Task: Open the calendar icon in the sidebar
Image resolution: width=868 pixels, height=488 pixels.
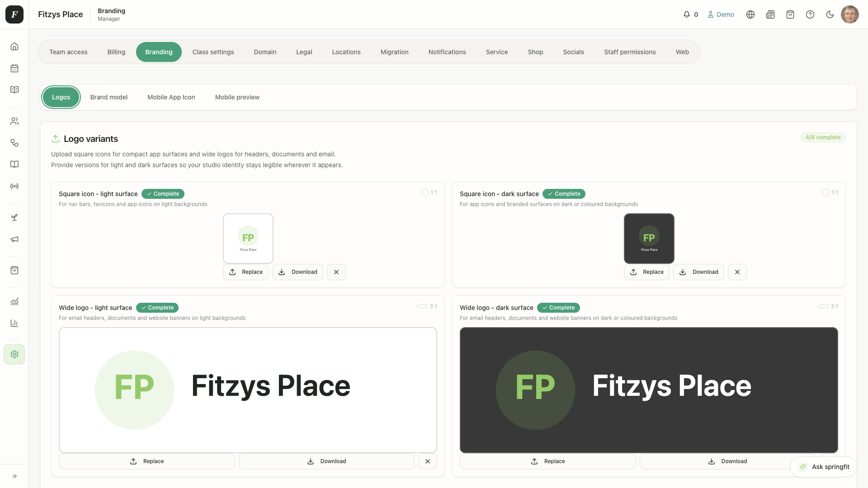Action: coord(14,68)
